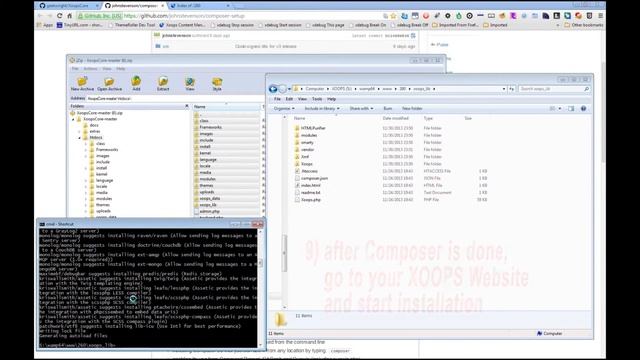Image resolution: width=640 pixels, height=360 pixels.
Task: Click the cmd icon in the console title bar
Action: [42, 224]
